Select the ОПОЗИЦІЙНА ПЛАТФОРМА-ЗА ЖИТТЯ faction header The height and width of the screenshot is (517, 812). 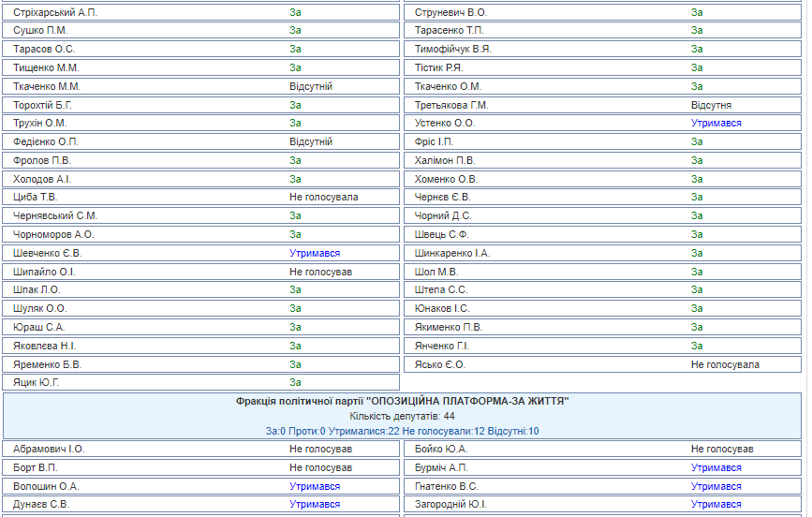(402, 401)
